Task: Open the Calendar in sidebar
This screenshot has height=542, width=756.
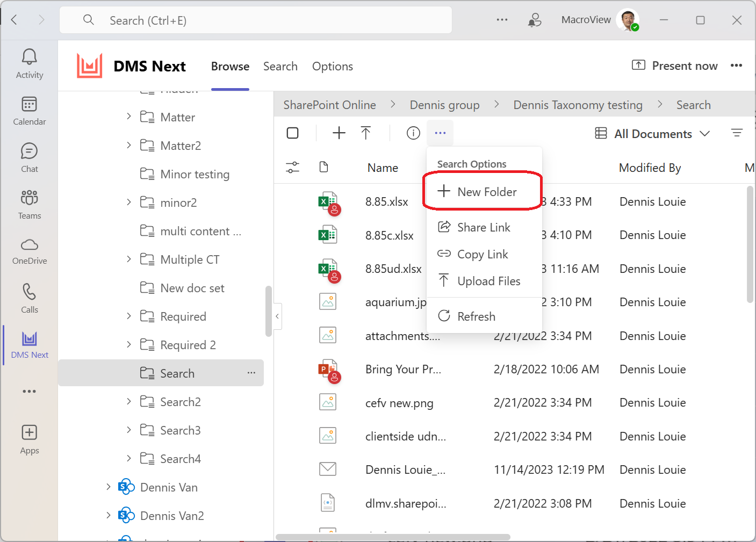Action: point(29,111)
